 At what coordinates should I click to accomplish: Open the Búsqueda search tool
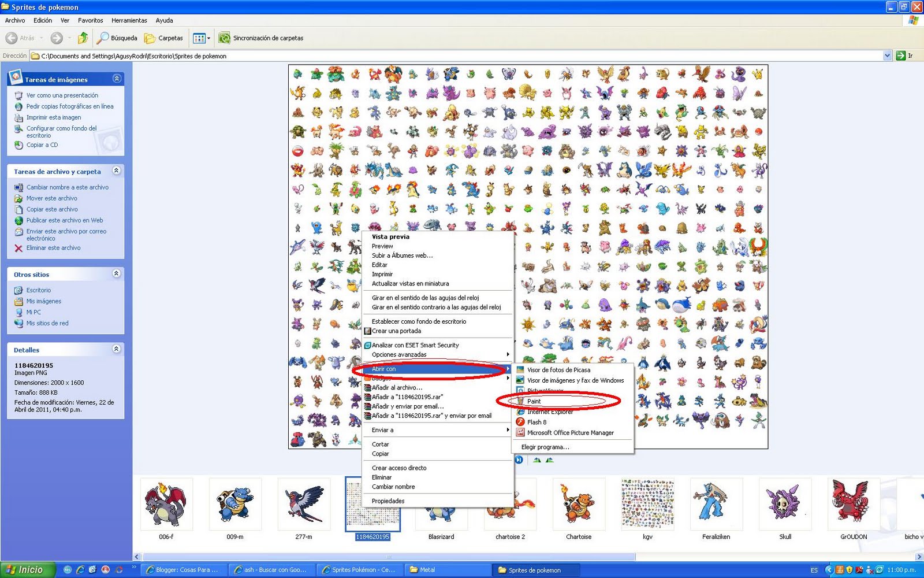tap(117, 38)
